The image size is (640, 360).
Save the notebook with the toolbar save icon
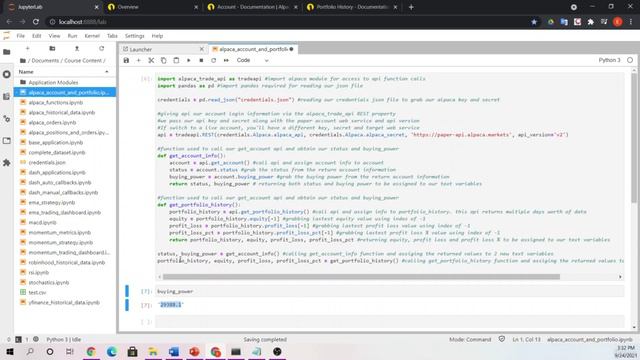click(126, 60)
